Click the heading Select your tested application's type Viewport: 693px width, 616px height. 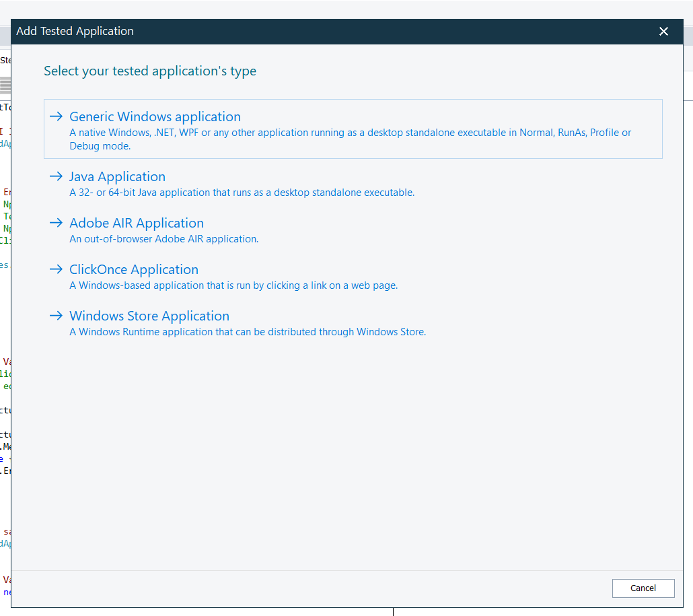(x=149, y=71)
